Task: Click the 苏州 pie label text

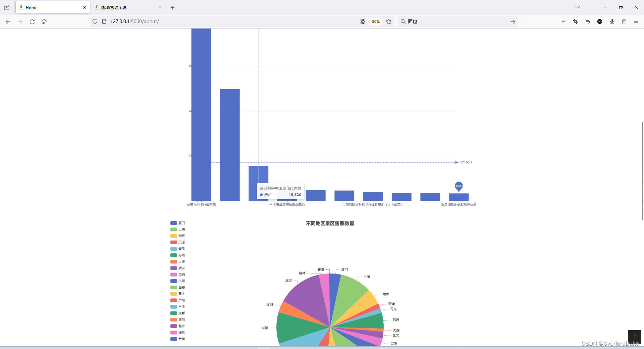Action: [x=396, y=320]
